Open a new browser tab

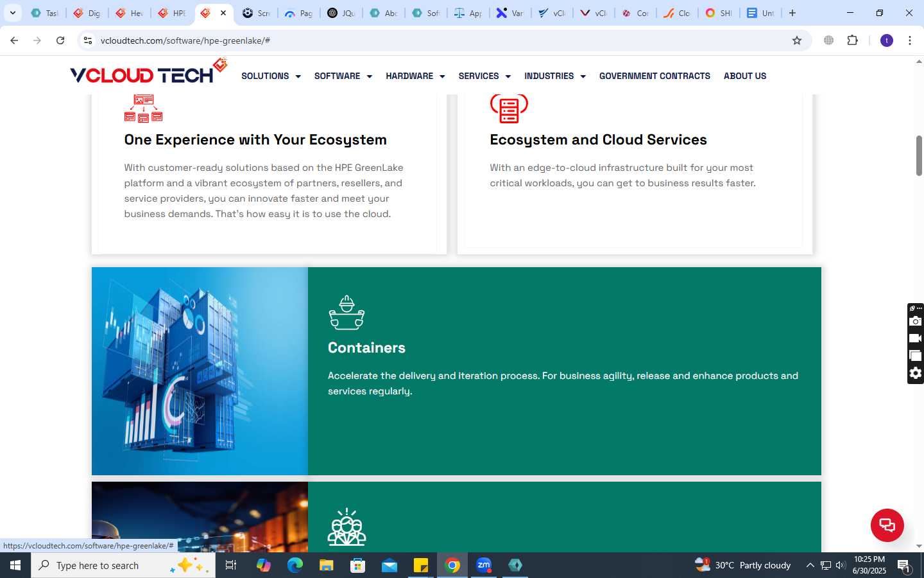click(x=792, y=13)
